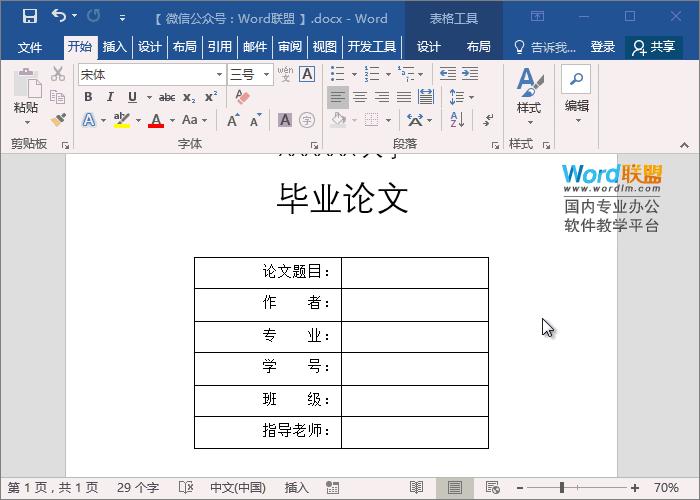Click the empty cell beside 论文题目
Viewport: 700px width, 500px height.
pos(415,273)
